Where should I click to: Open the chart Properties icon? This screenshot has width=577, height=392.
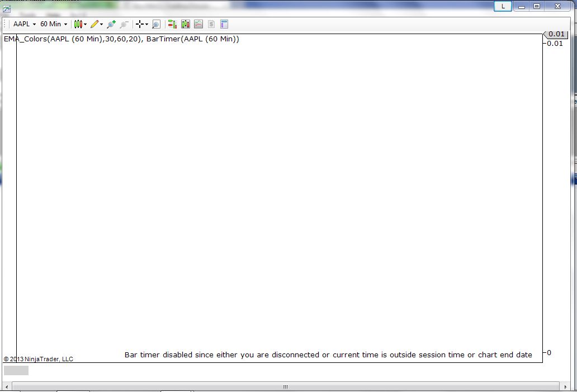click(224, 24)
